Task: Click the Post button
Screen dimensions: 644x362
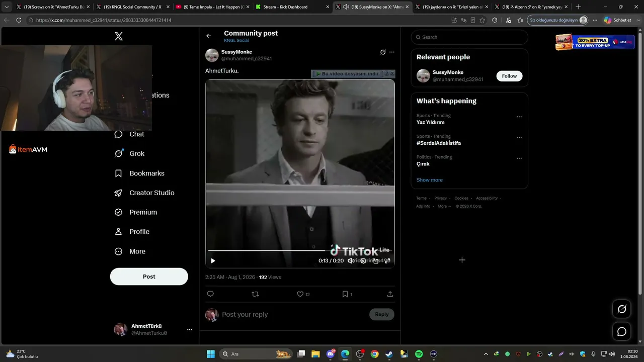Action: [149, 277]
